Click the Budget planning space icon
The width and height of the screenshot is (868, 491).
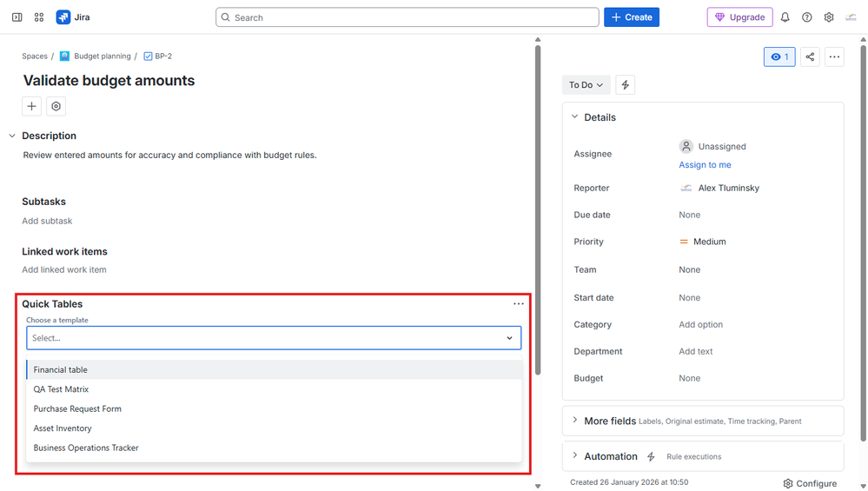click(65, 56)
